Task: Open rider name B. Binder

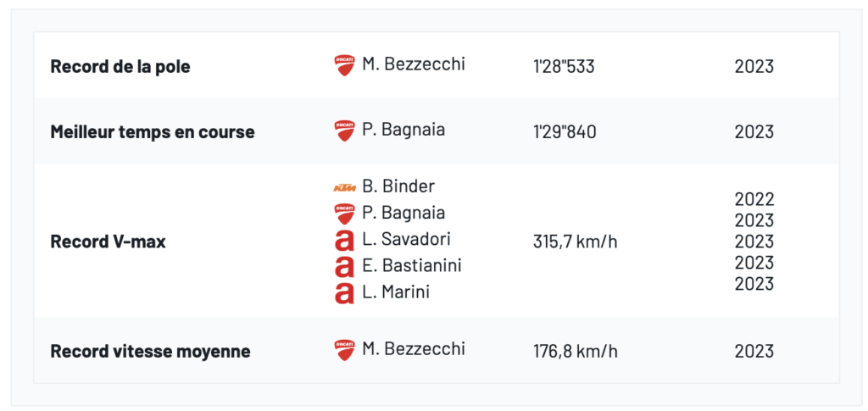Action: point(398,186)
